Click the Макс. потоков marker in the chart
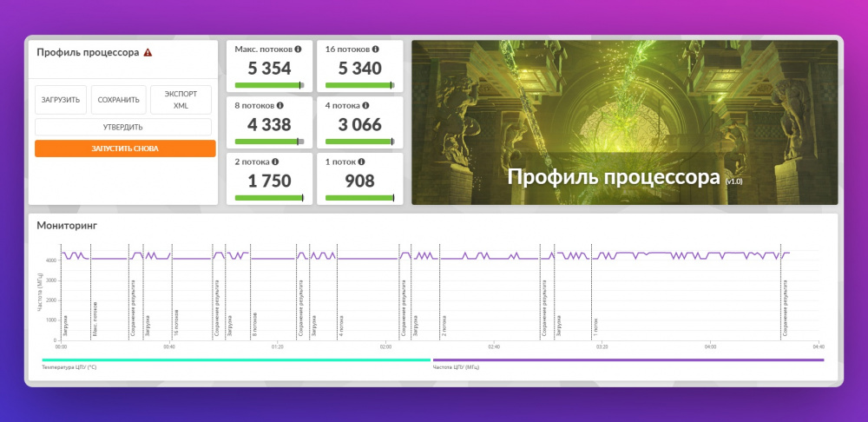This screenshot has width=868, height=422. (x=95, y=319)
